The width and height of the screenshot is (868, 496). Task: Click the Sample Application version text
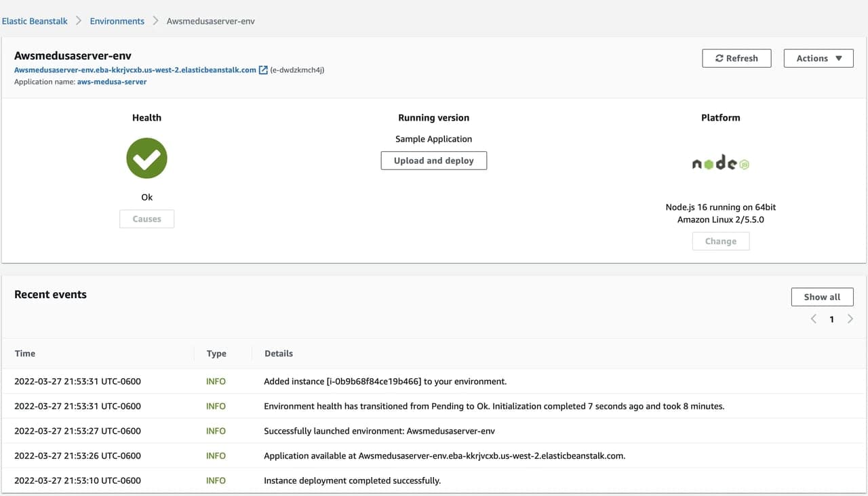click(434, 139)
